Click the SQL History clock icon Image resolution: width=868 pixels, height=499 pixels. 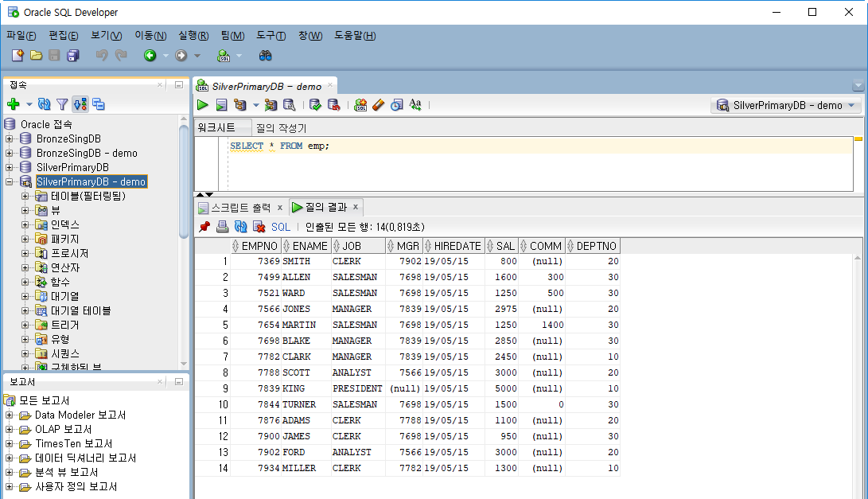pos(397,105)
